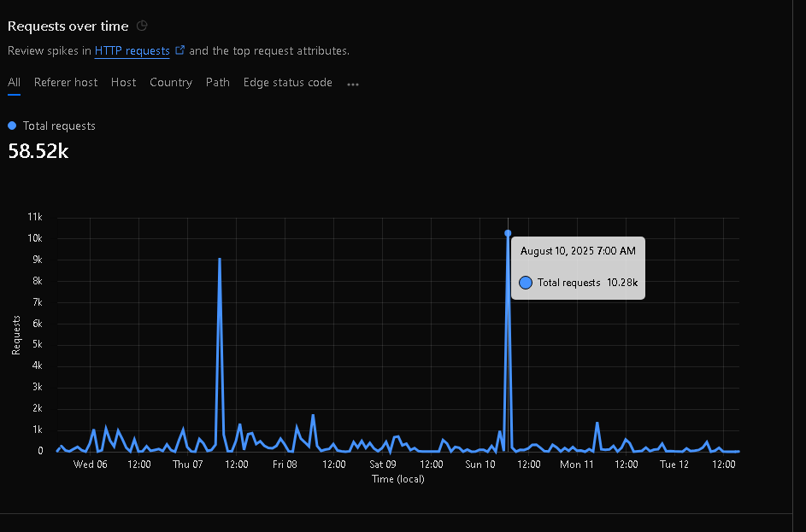Open the HTTP requests link
The image size is (806, 532).
click(x=132, y=51)
